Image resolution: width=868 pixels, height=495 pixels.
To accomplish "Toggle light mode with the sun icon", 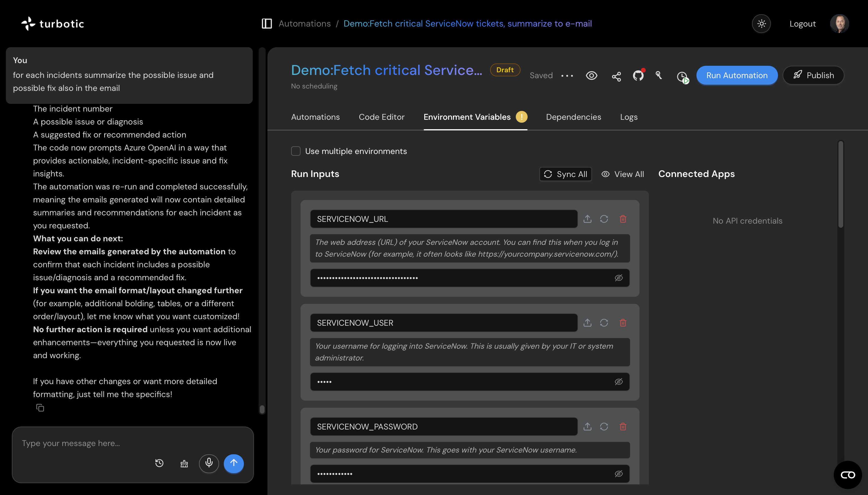I will 761,24.
